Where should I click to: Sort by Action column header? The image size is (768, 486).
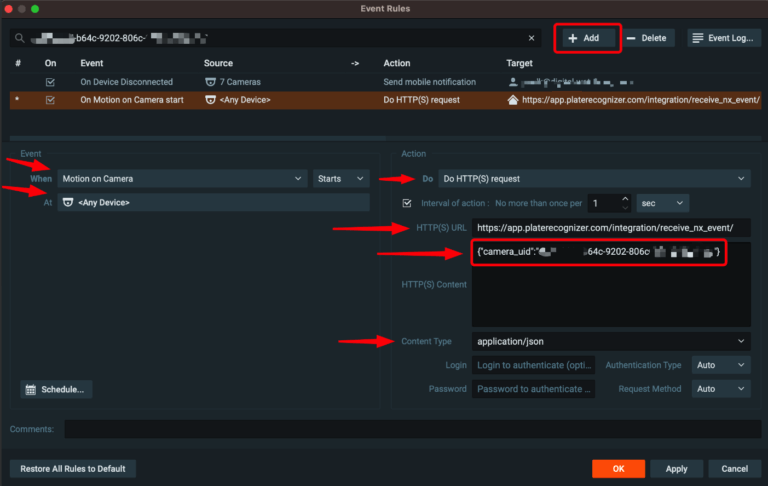(397, 63)
